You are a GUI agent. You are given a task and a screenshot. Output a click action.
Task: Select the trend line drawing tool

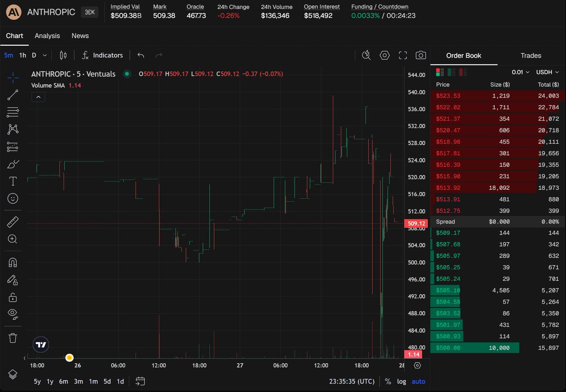(13, 95)
